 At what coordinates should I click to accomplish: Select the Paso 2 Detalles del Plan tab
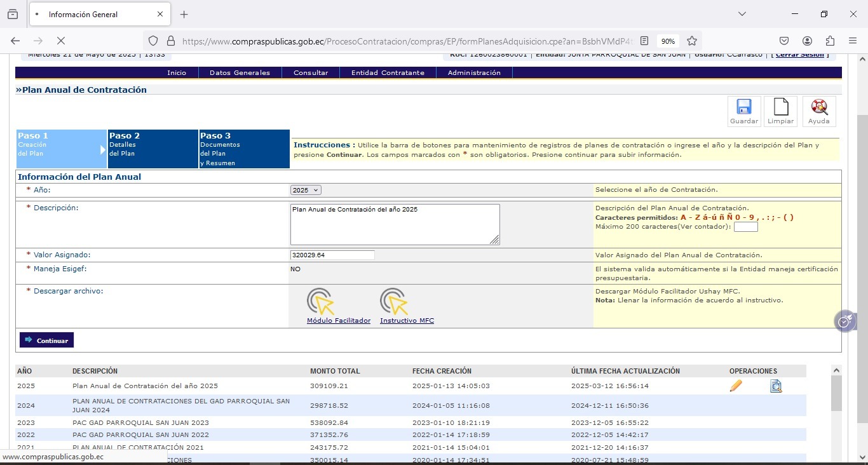153,149
